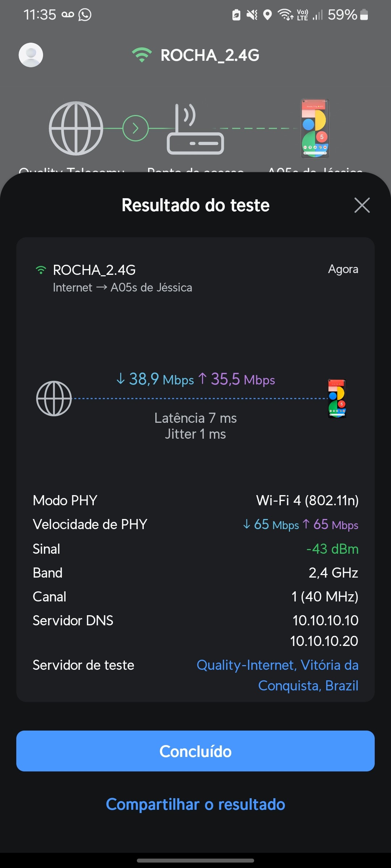Tap Compartilhar o resultado link
The image size is (391, 868).
195,804
